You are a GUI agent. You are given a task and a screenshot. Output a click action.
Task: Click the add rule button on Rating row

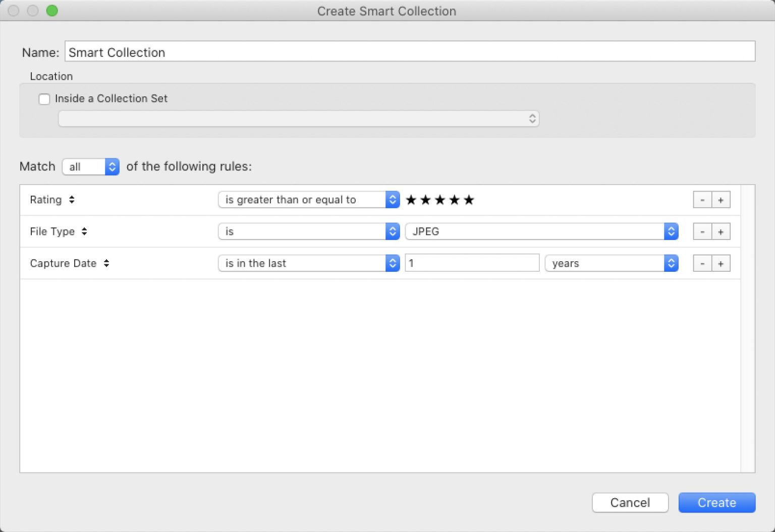[x=722, y=200]
